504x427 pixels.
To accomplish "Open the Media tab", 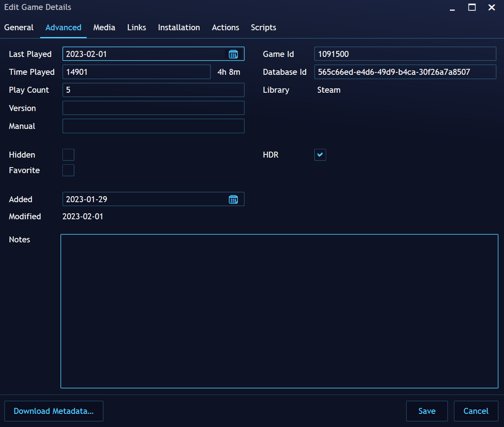I will point(104,27).
